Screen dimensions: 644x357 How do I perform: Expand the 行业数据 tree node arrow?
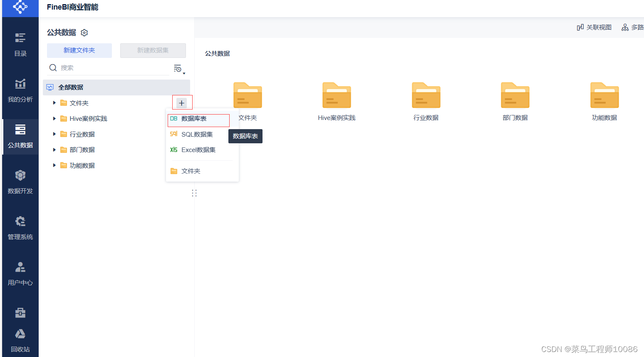[54, 134]
